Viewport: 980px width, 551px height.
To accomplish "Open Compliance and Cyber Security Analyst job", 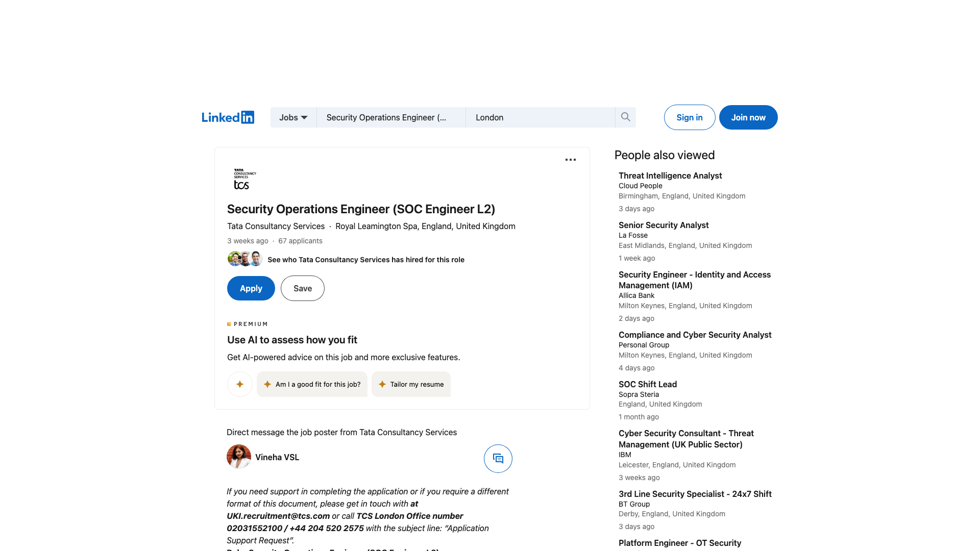I will coord(695,335).
